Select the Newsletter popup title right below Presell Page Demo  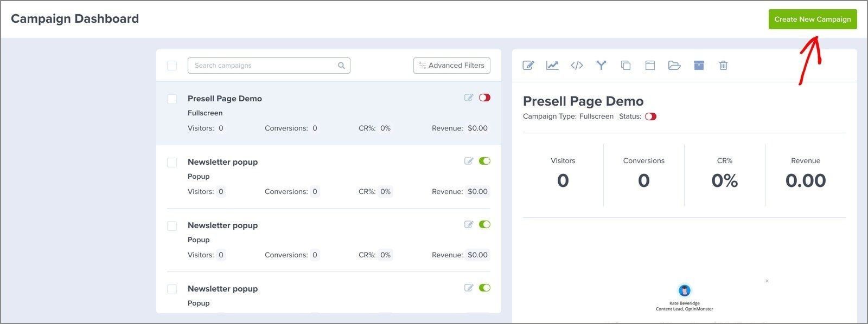click(222, 162)
